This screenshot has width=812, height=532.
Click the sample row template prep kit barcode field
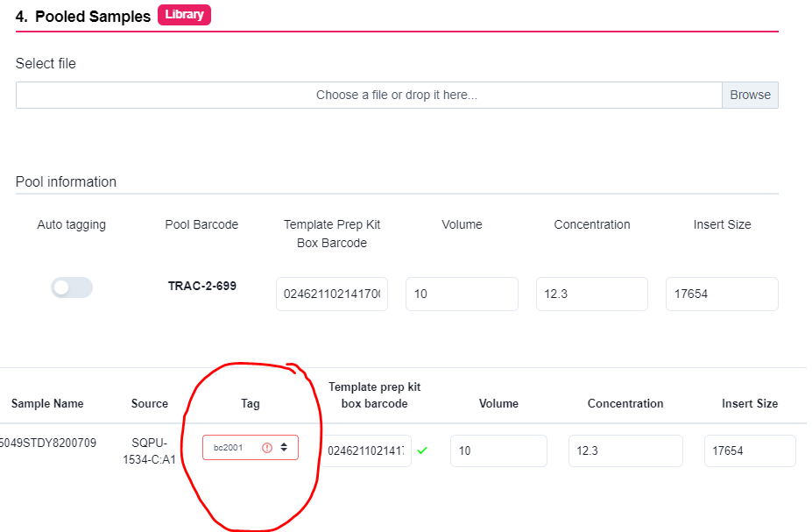coord(366,450)
